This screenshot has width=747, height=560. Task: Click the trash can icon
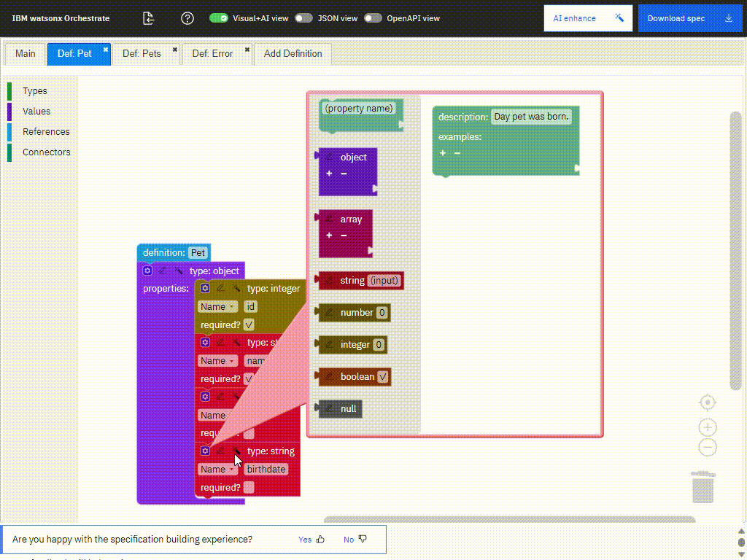(703, 486)
